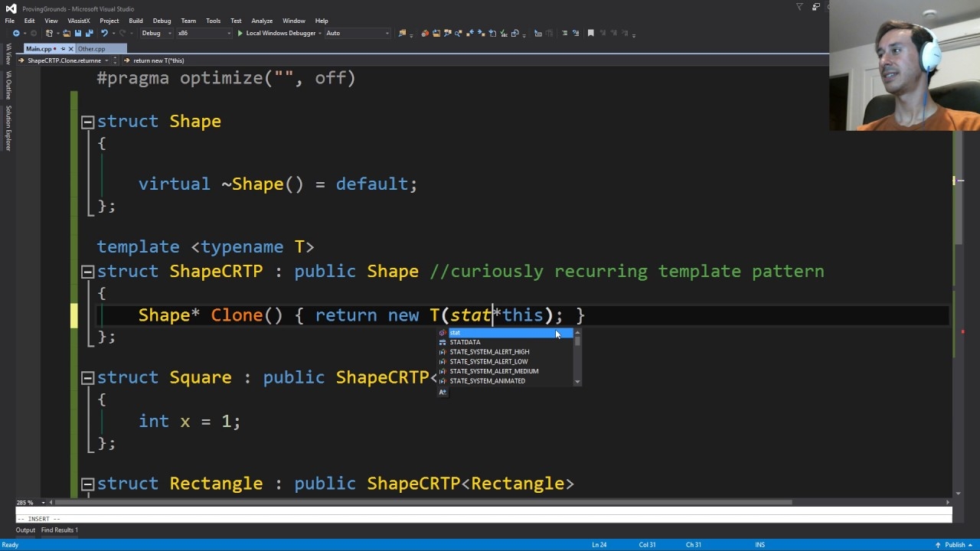Screen dimensions: 980x551
Task: Open Find in Files from the toolbar
Action: tap(403, 33)
